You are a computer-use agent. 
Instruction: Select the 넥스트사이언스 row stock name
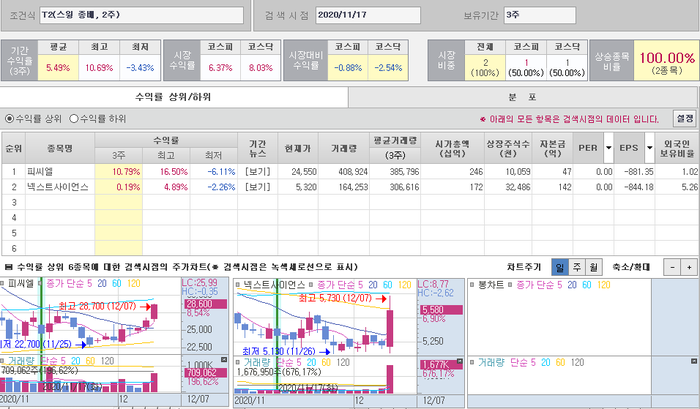(x=58, y=187)
